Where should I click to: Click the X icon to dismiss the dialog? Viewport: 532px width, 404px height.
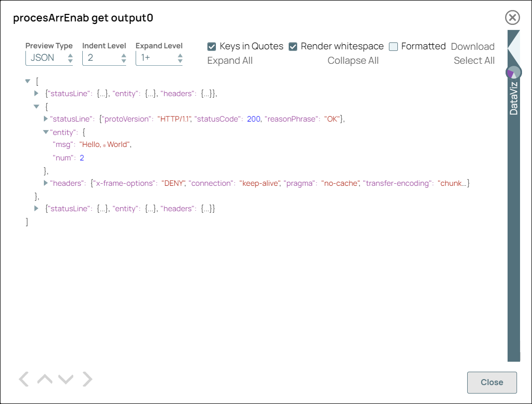tap(513, 18)
